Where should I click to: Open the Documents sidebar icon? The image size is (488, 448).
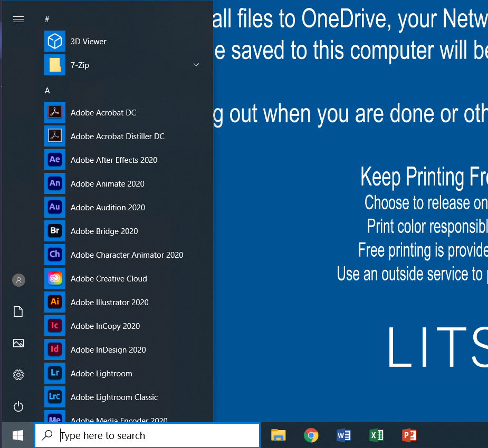tap(18, 311)
